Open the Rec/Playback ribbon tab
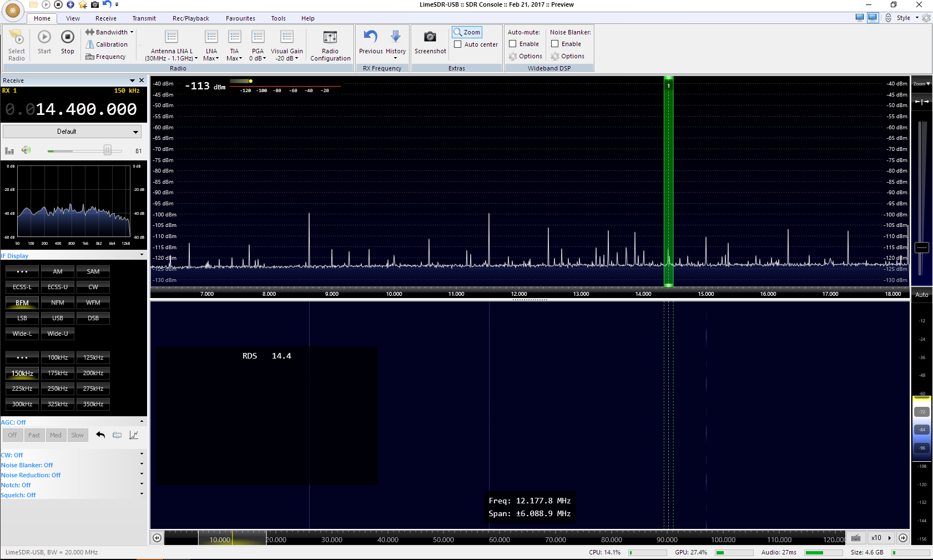The height and width of the screenshot is (560, 933). (x=190, y=18)
